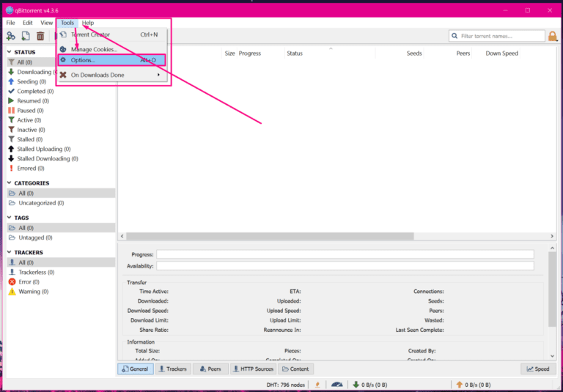Select All (0) under TAGS
The image size is (563, 392).
(61, 228)
